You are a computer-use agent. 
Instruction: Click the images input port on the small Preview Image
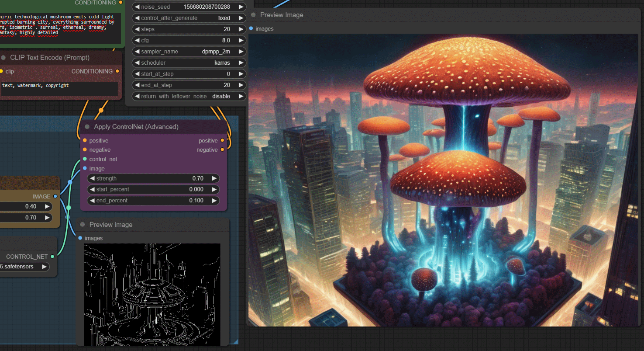[80, 238]
